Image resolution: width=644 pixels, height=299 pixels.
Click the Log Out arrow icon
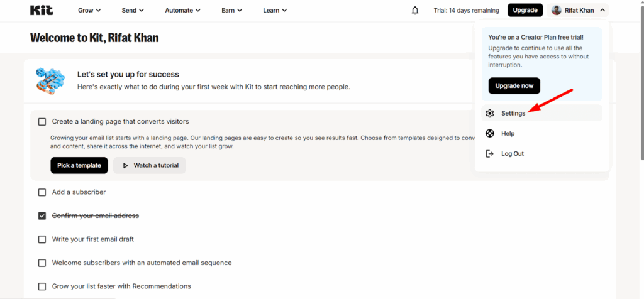click(x=489, y=154)
